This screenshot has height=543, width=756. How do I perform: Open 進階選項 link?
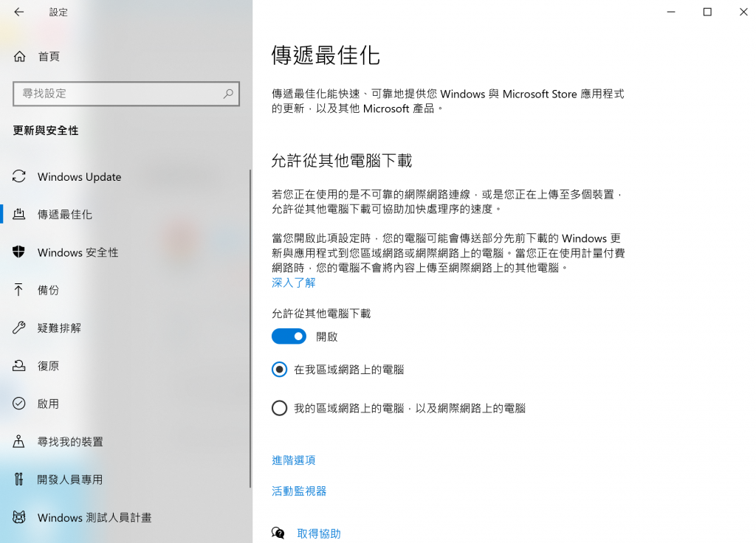[294, 460]
